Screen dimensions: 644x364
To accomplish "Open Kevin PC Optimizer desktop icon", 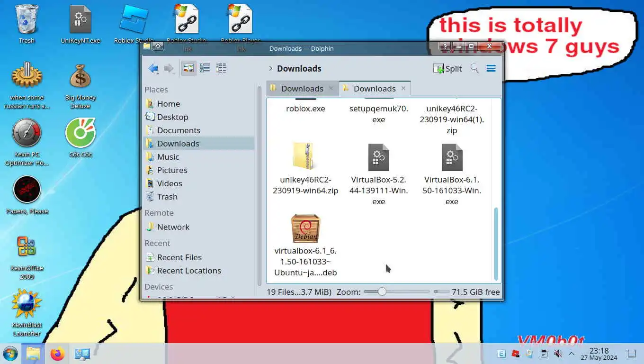I will point(27,142).
